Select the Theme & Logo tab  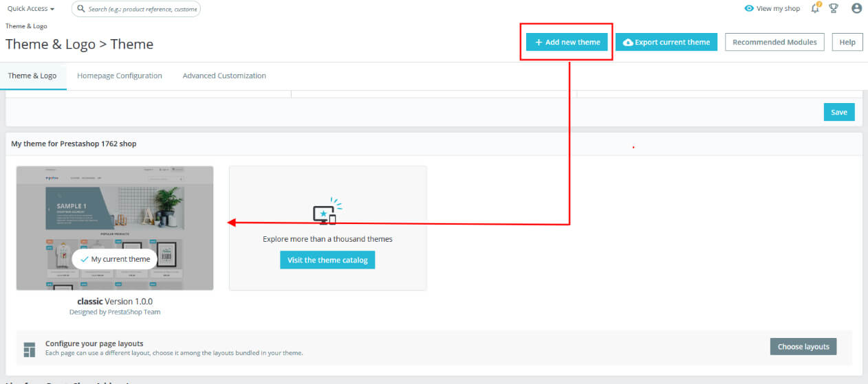tap(32, 76)
